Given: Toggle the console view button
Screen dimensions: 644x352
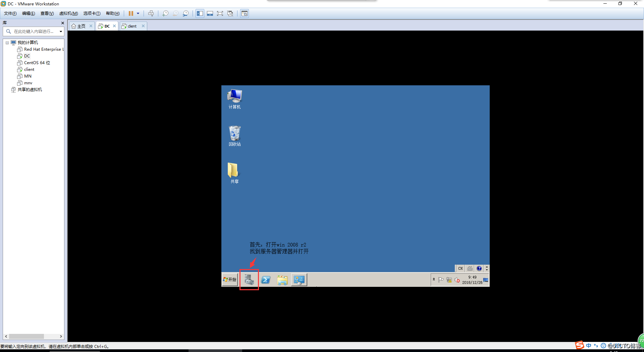Looking at the screenshot, I should [245, 13].
